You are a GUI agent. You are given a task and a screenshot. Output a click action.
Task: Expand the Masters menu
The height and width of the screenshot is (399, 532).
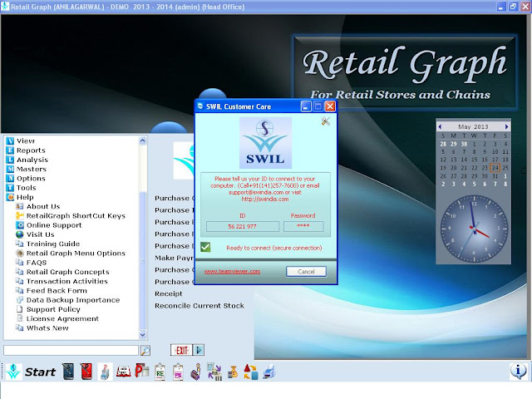(x=32, y=169)
